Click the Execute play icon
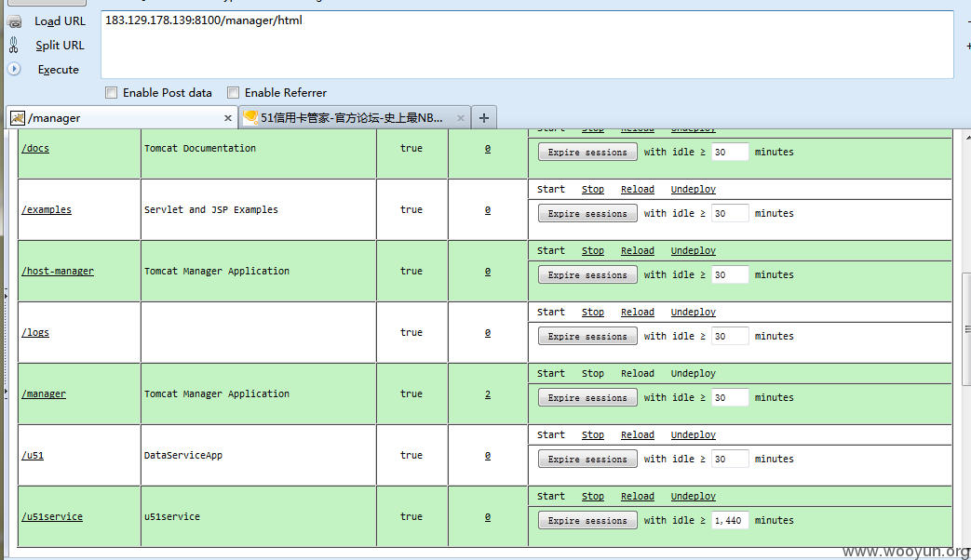The height and width of the screenshot is (560, 971). coord(14,70)
